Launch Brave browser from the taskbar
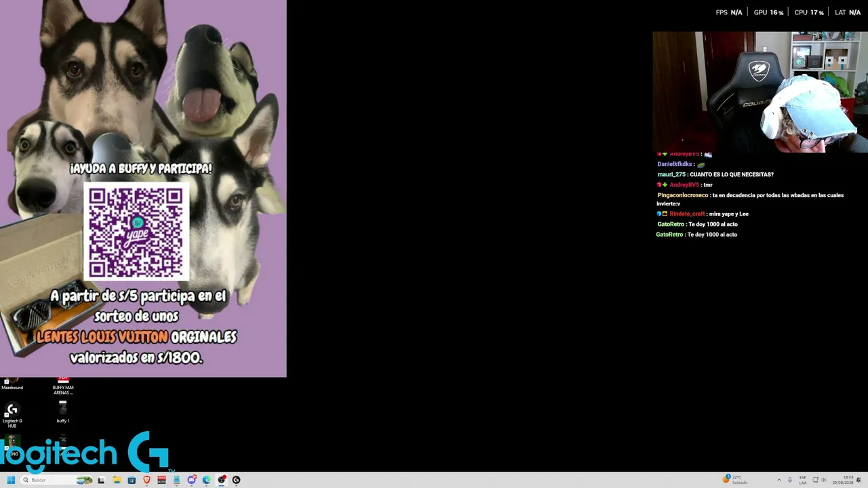Screen dimensions: 868x488 [146, 480]
